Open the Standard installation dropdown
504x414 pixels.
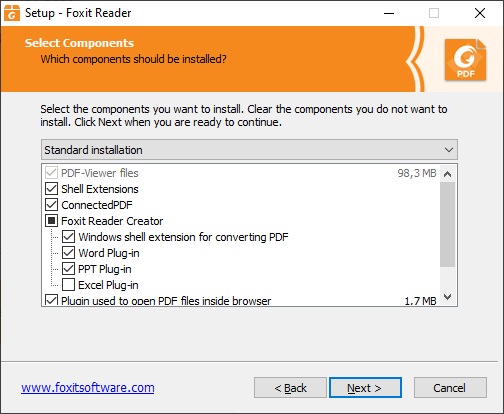coord(249,150)
